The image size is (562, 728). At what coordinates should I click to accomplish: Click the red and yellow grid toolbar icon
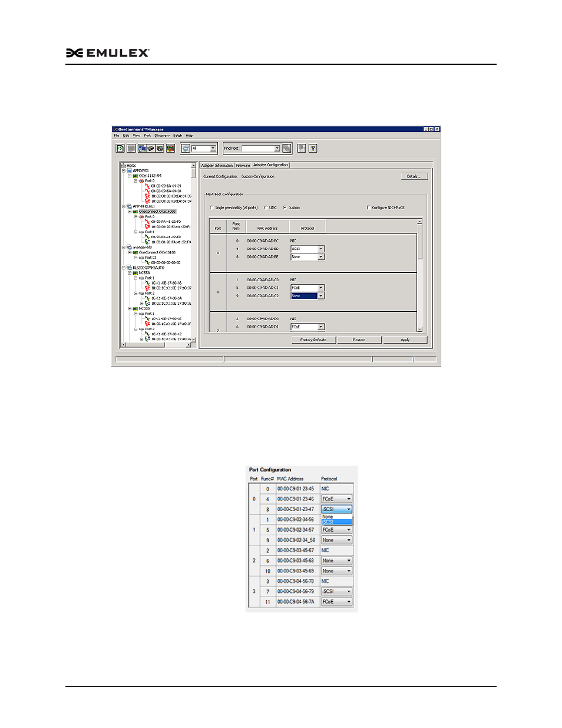click(x=170, y=149)
